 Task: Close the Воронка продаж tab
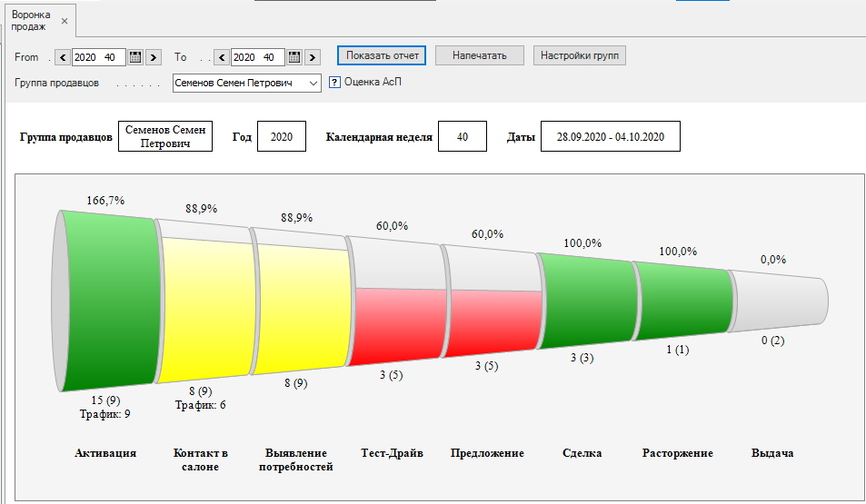(65, 21)
